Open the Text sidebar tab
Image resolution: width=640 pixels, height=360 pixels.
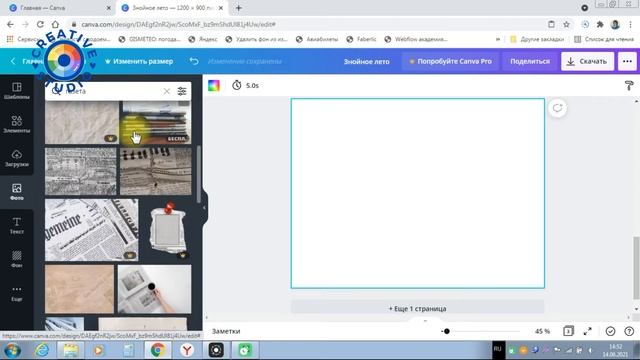[x=17, y=226]
